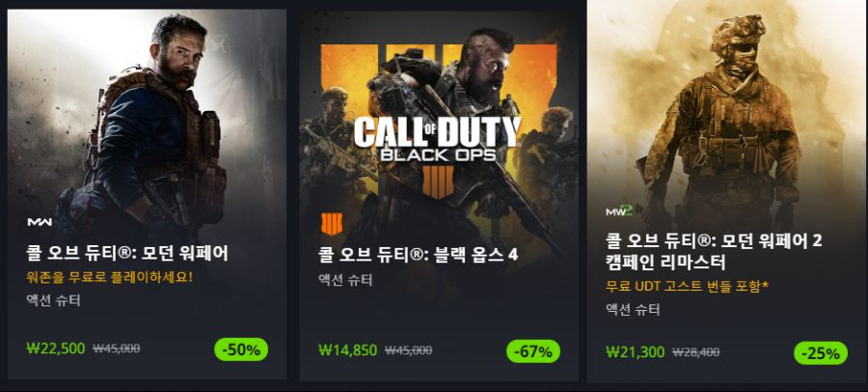Select the ₩21,300 sale price
The width and height of the screenshot is (868, 392).
tap(636, 352)
